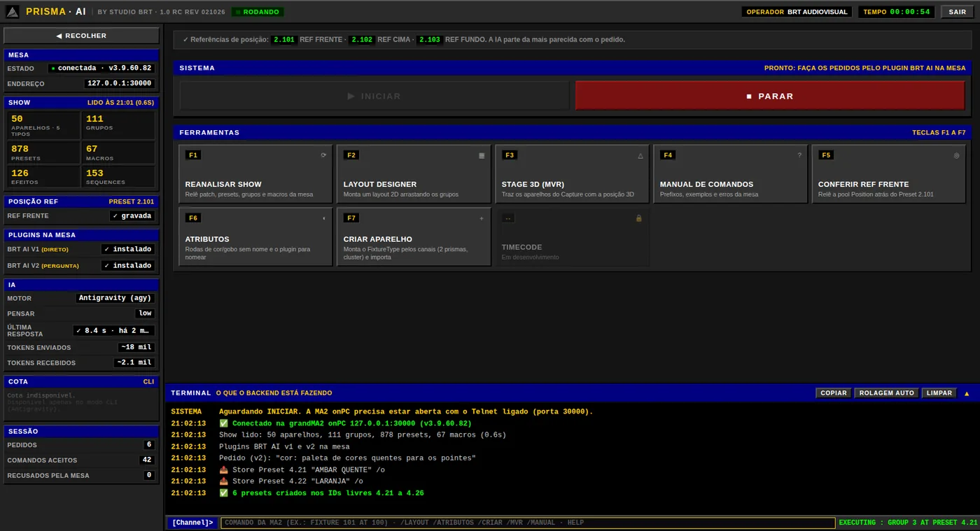This screenshot has height=531, width=980.
Task: Click the F7 key badge
Action: point(351,218)
